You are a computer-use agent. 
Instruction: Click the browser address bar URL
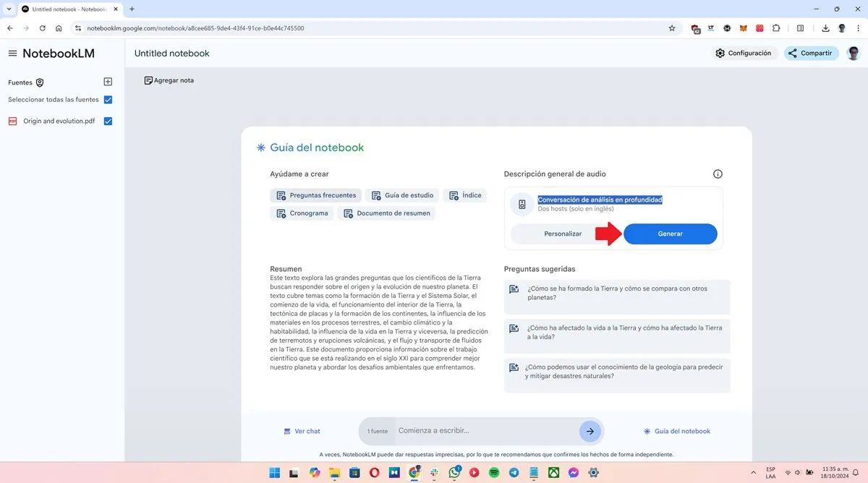click(x=195, y=28)
